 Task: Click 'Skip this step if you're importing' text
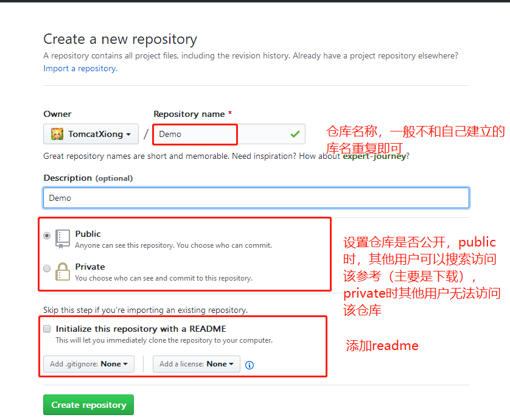point(145,310)
